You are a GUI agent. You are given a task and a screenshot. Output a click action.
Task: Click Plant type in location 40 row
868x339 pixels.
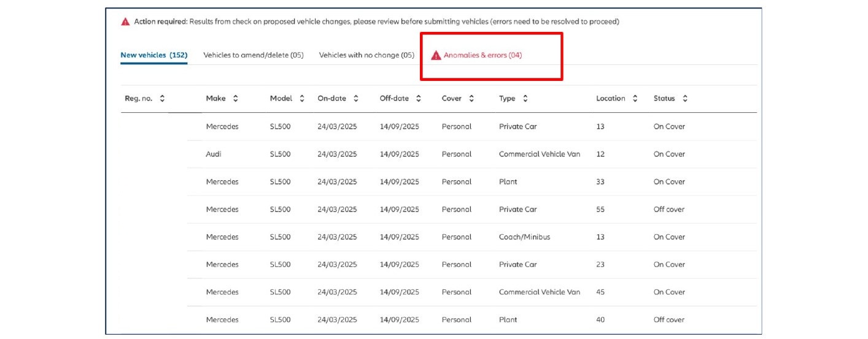pyautogui.click(x=508, y=320)
